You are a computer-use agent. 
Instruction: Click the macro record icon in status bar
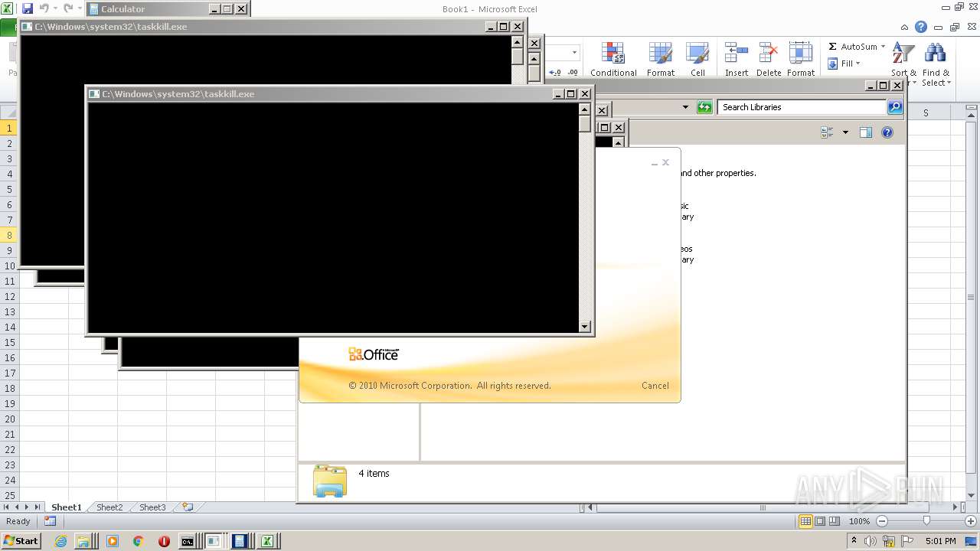(50, 521)
